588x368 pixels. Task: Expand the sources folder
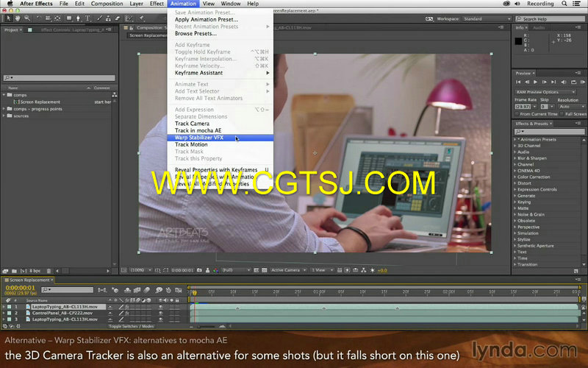(x=4, y=116)
